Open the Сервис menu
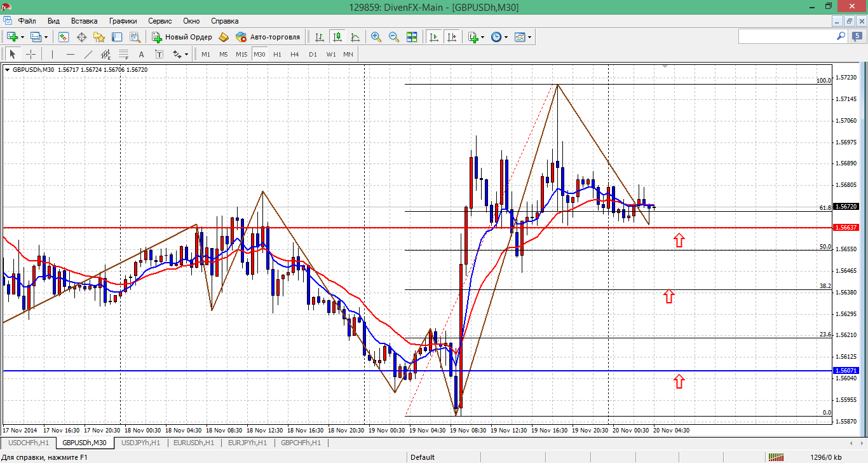Viewport: 868px width, 463px height. pyautogui.click(x=159, y=21)
